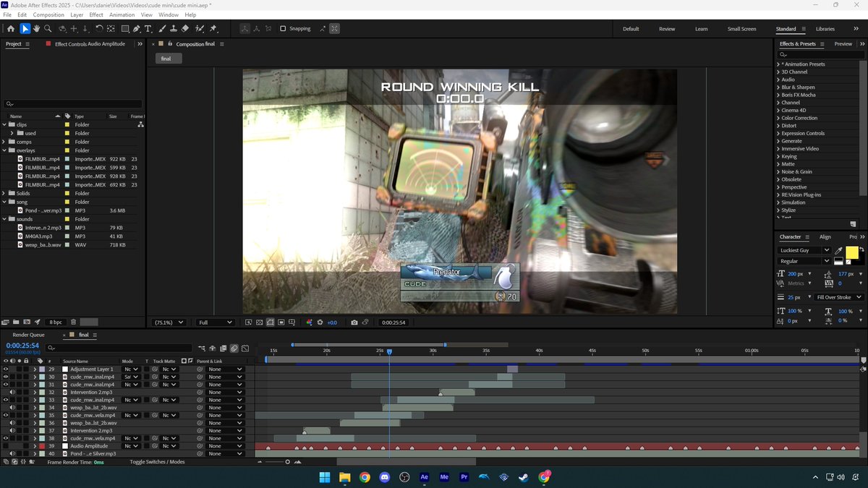The height and width of the screenshot is (488, 868).
Task: Open Steam from the Windows taskbar
Action: tap(524, 477)
